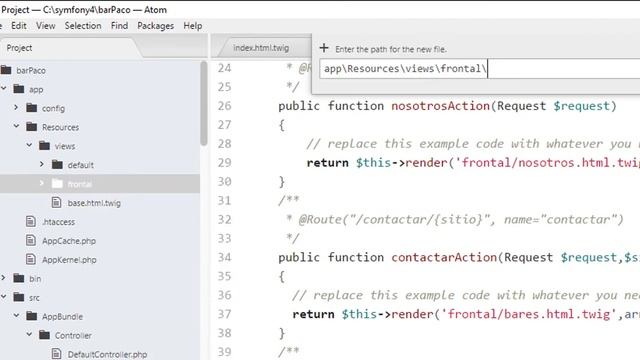Collapse the views folder chevron

point(29,145)
